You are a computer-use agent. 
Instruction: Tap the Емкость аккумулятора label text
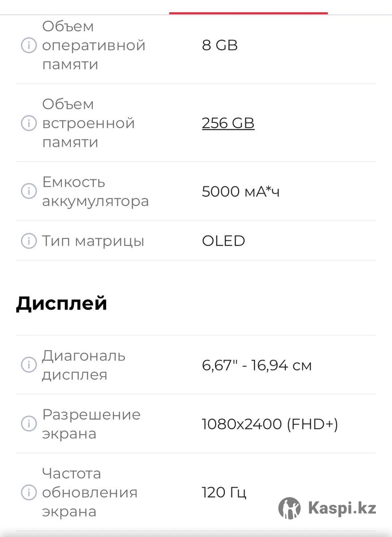[95, 192]
